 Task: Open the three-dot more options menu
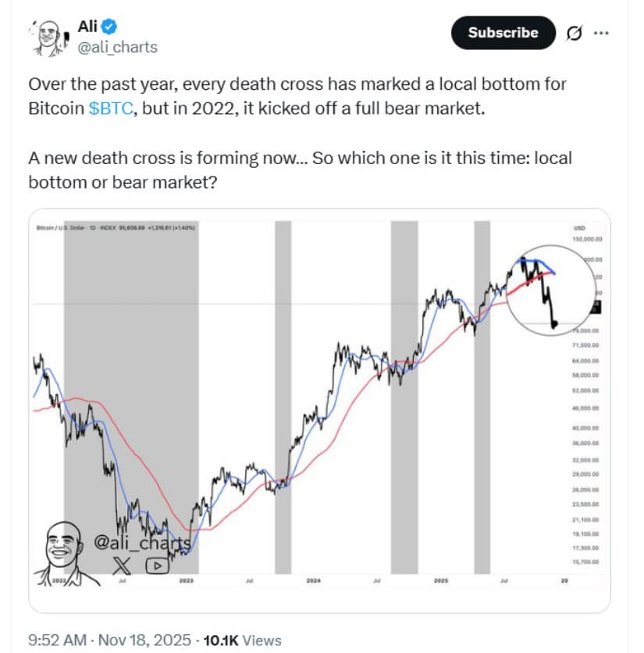click(601, 34)
